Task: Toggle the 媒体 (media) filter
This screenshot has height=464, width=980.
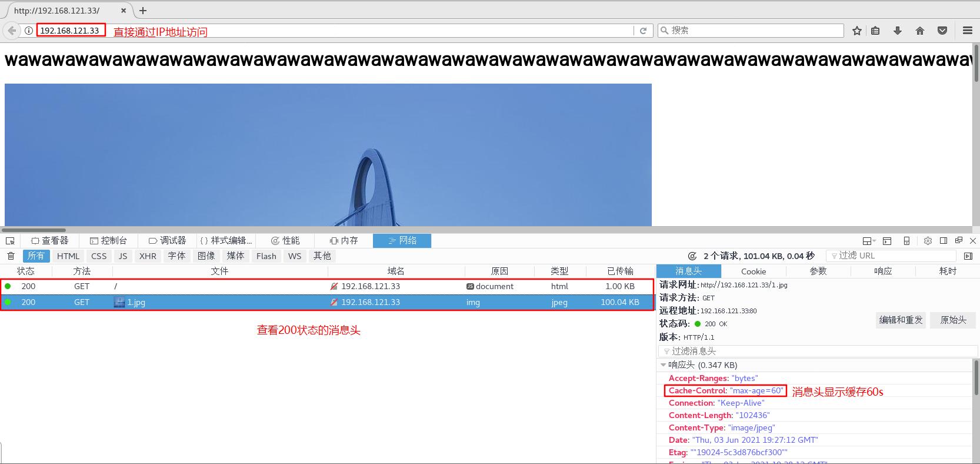Action: (x=235, y=256)
